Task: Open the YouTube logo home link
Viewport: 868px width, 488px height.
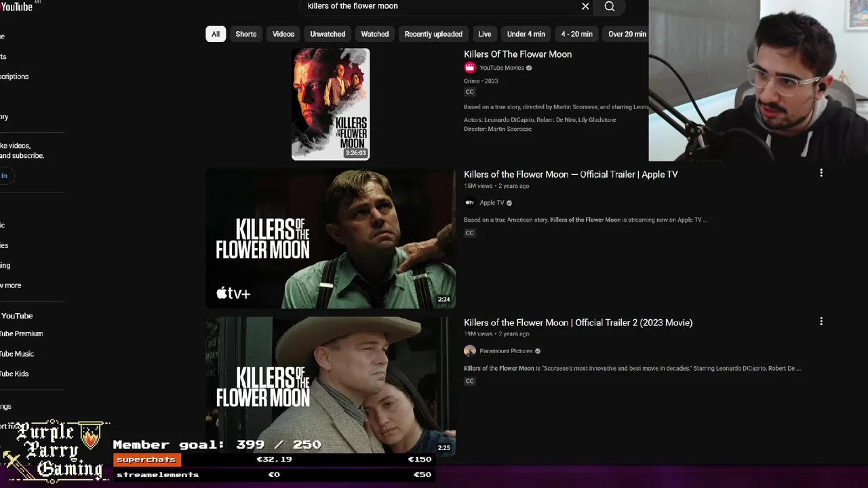Action: 16,6
